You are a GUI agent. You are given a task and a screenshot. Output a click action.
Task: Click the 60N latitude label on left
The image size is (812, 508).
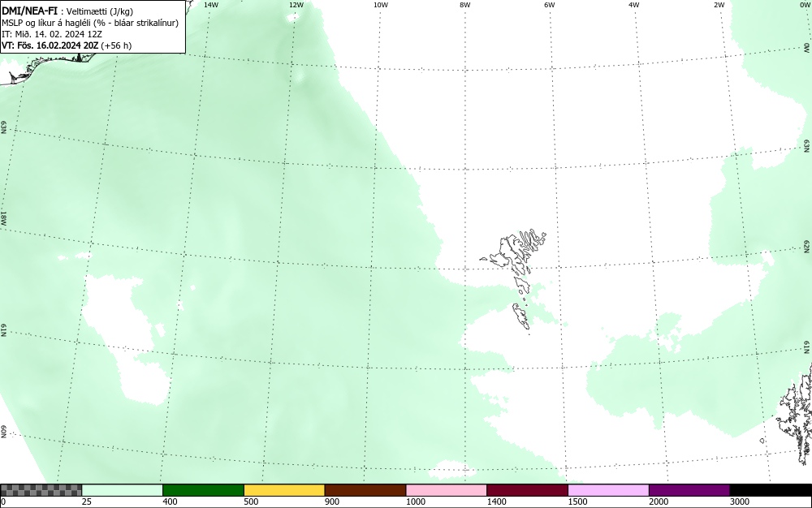(4, 432)
